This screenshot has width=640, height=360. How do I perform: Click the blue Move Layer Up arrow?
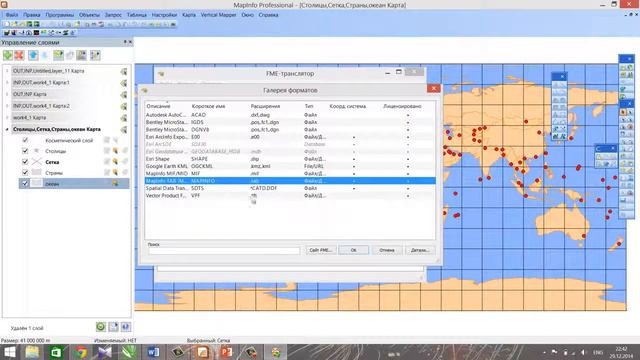point(33,55)
